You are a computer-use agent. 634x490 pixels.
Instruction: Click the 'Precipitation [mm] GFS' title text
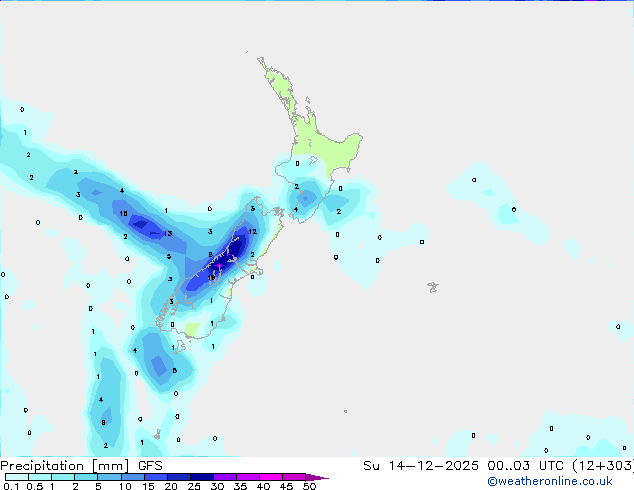(81, 466)
